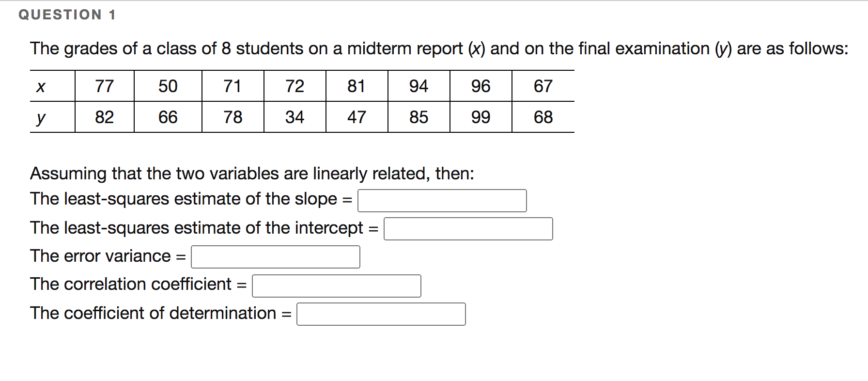Click the slope estimate input field

click(x=442, y=200)
